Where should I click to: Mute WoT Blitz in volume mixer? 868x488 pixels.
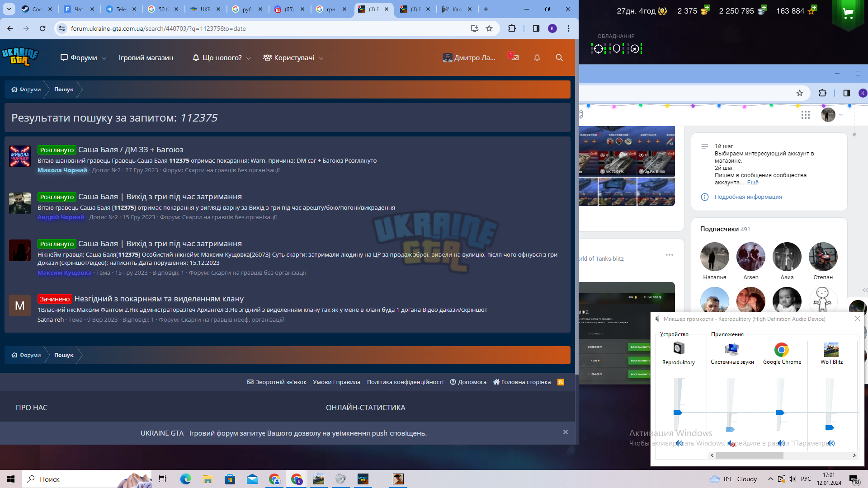[x=831, y=443]
